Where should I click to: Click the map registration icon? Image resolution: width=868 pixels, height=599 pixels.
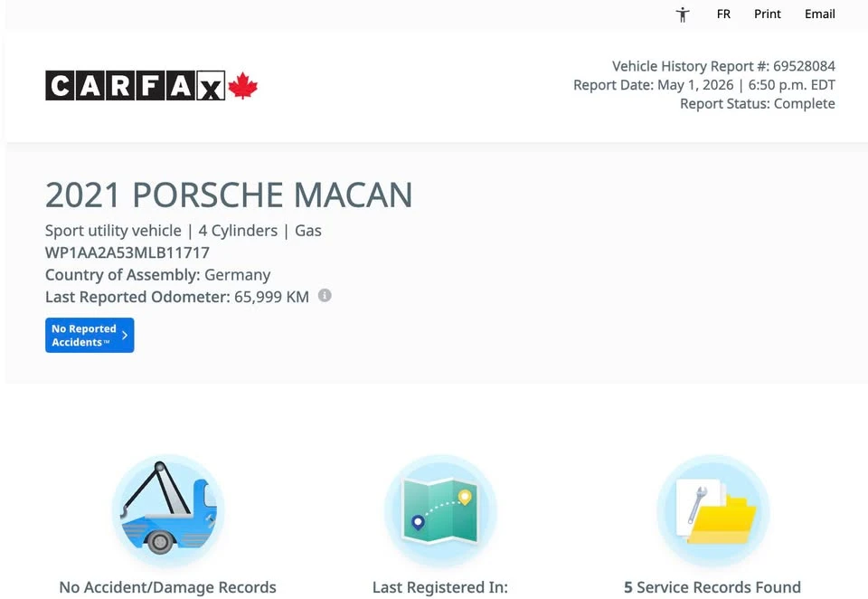tap(440, 510)
